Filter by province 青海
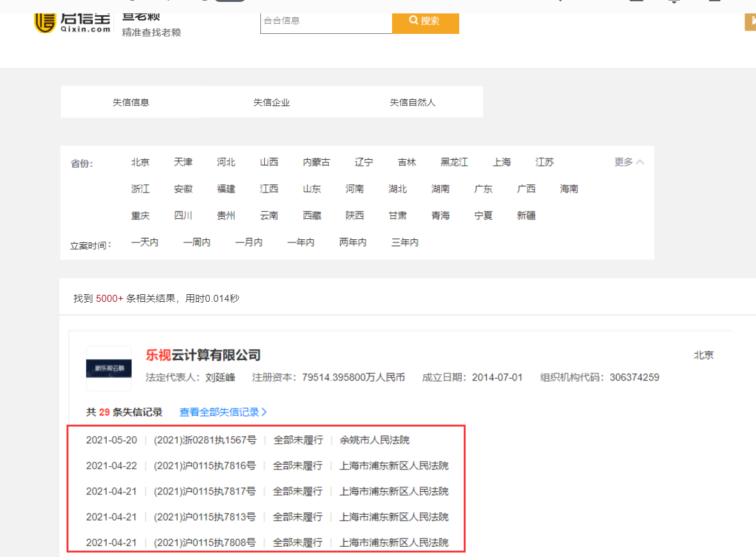This screenshot has height=557, width=756. [441, 216]
